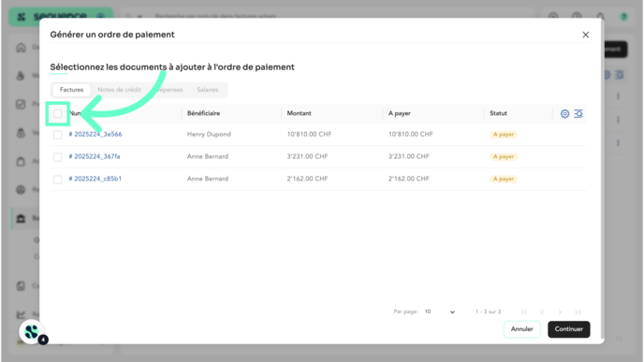Open home icon in background sidebar
This screenshot has width=644, height=362.
(21, 48)
